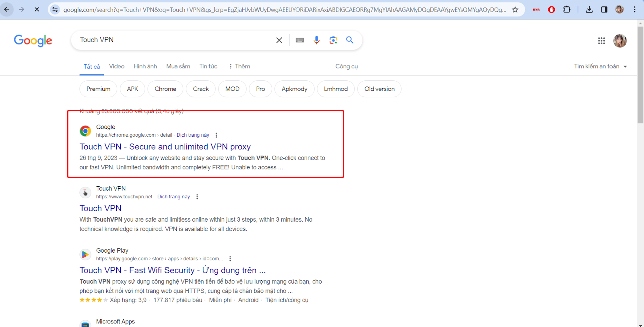Open the Extensions puzzle icon
This screenshot has height=327, width=644.
tap(567, 9)
